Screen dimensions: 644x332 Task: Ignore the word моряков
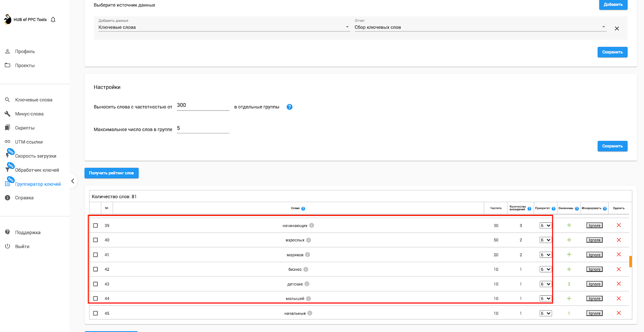594,255
